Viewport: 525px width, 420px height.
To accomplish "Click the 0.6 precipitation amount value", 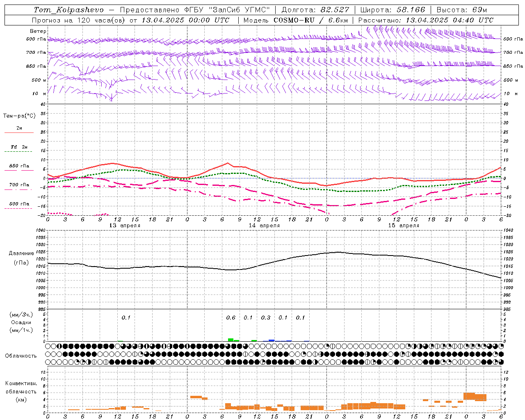I will point(231,317).
